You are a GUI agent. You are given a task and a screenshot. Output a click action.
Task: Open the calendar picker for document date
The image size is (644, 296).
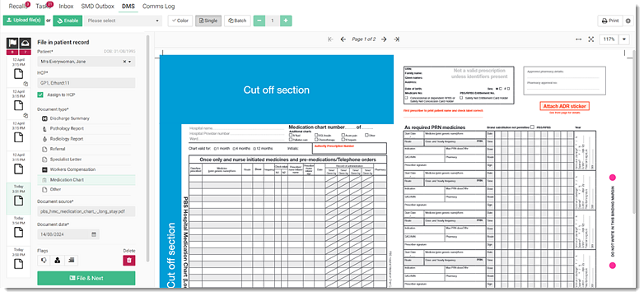pyautogui.click(x=94, y=234)
